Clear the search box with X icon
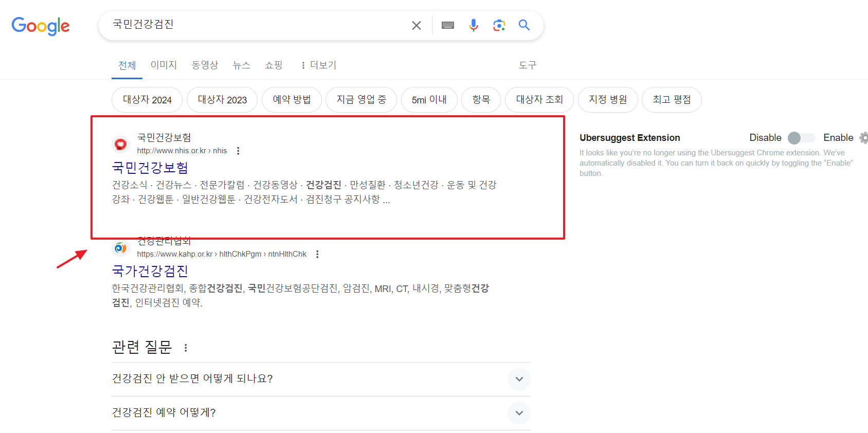Image resolution: width=868 pixels, height=433 pixels. click(417, 25)
